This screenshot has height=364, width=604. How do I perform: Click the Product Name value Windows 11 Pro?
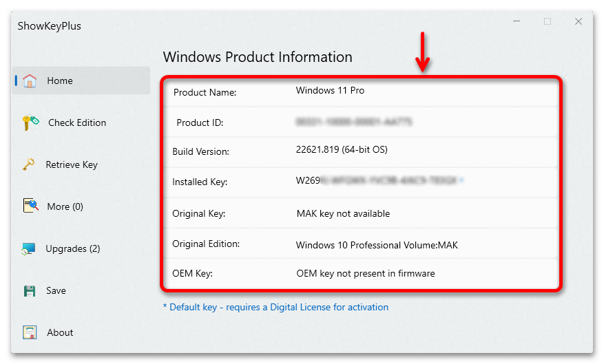click(x=331, y=90)
